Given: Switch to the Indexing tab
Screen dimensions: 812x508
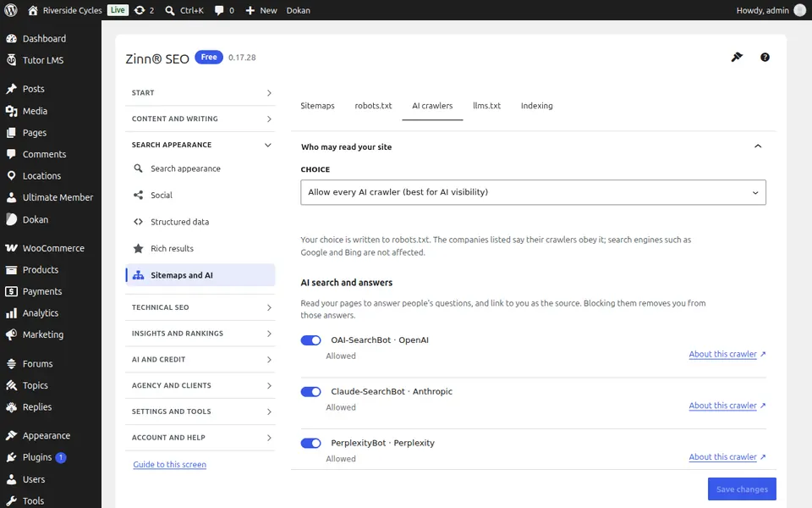Looking at the screenshot, I should pos(536,106).
